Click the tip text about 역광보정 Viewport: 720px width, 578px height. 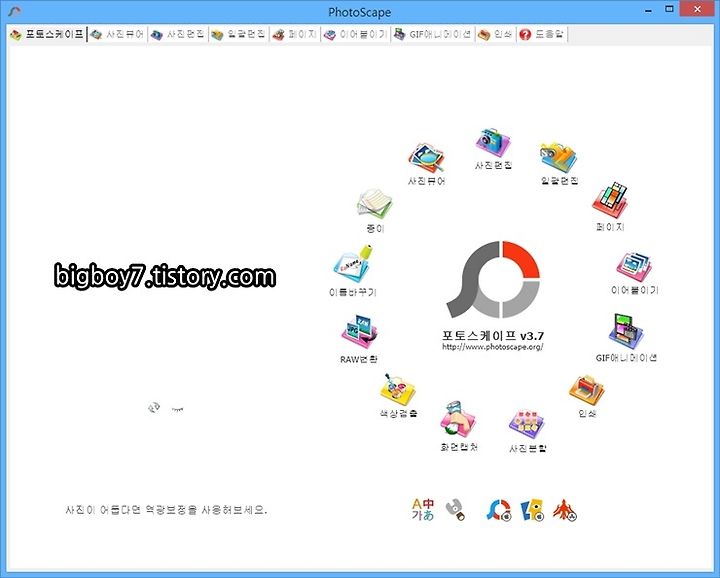166,510
